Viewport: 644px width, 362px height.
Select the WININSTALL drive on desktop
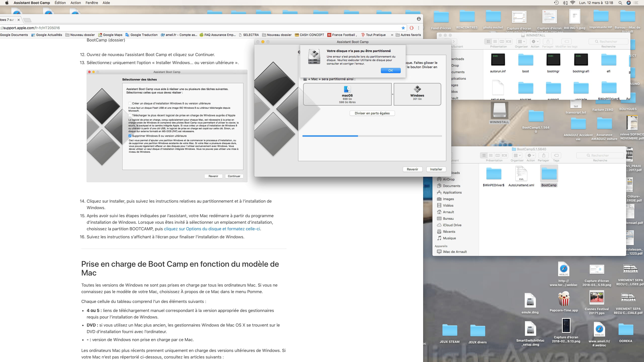(x=499, y=113)
